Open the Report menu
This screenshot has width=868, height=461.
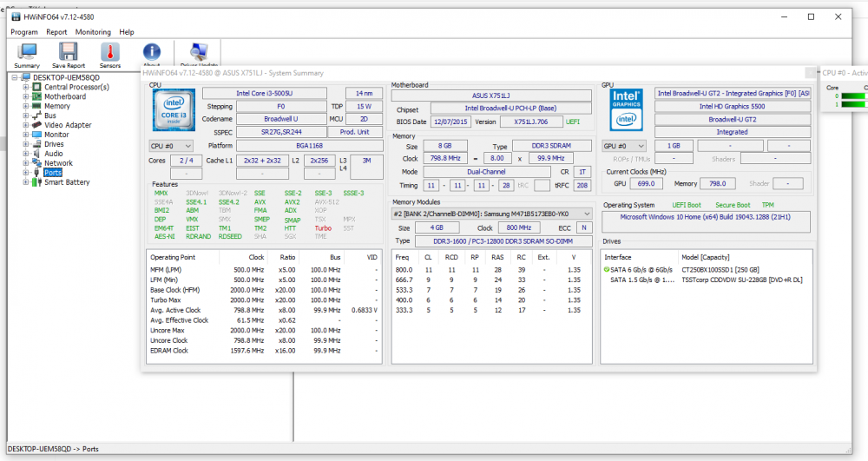coord(56,32)
